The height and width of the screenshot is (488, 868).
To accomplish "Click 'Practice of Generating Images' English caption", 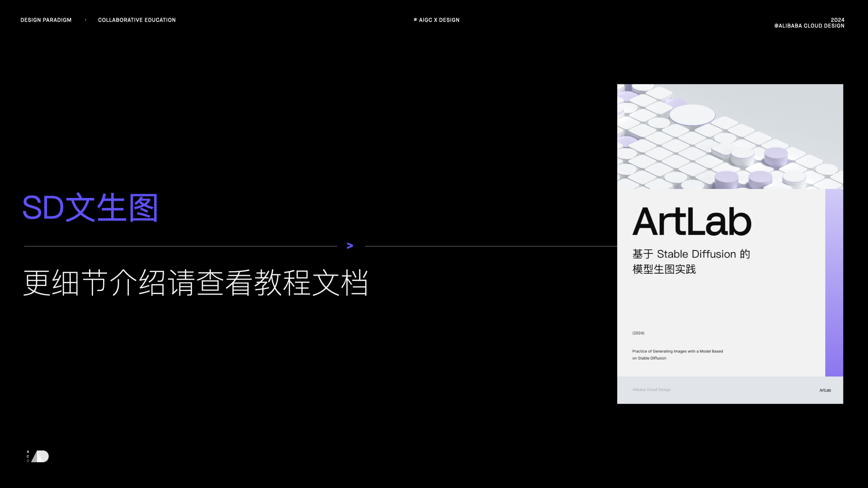I will 678,355.
